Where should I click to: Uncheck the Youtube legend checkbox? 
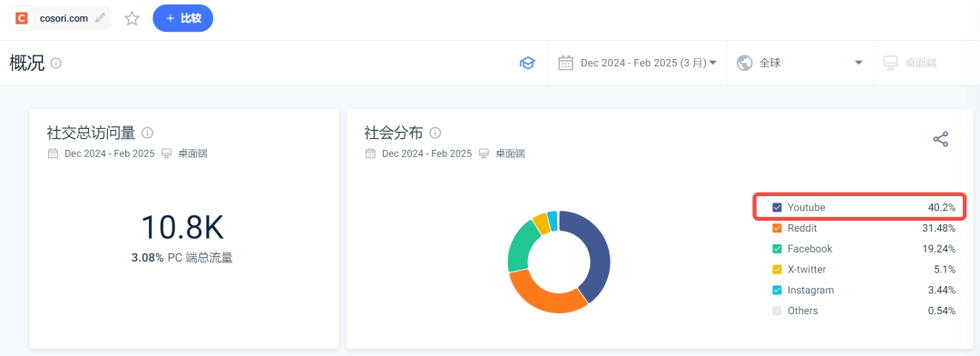[x=777, y=207]
